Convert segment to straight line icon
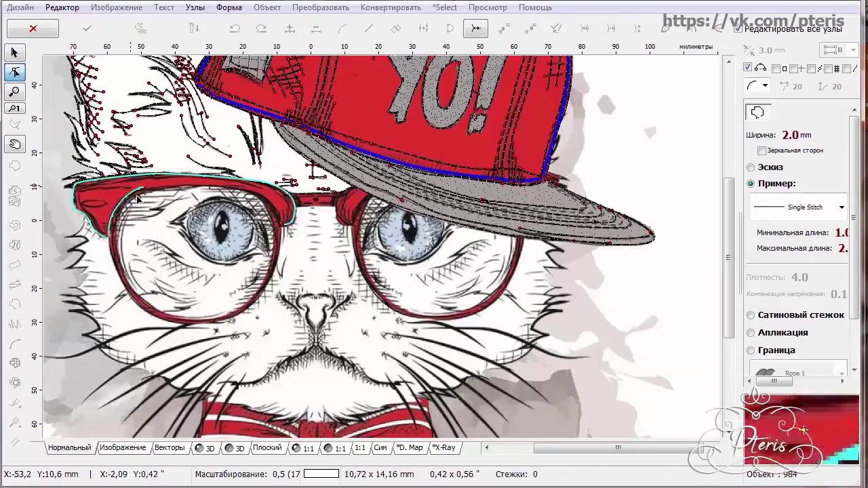 369,28
